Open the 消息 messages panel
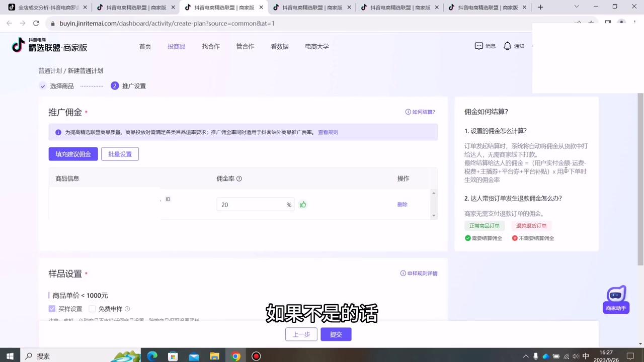 (485, 46)
